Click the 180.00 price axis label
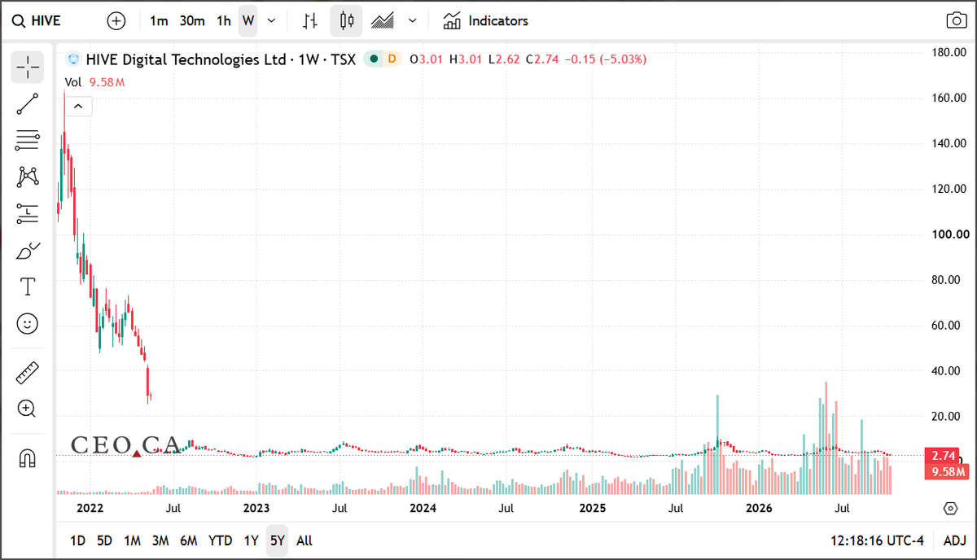The image size is (977, 560). [x=949, y=52]
